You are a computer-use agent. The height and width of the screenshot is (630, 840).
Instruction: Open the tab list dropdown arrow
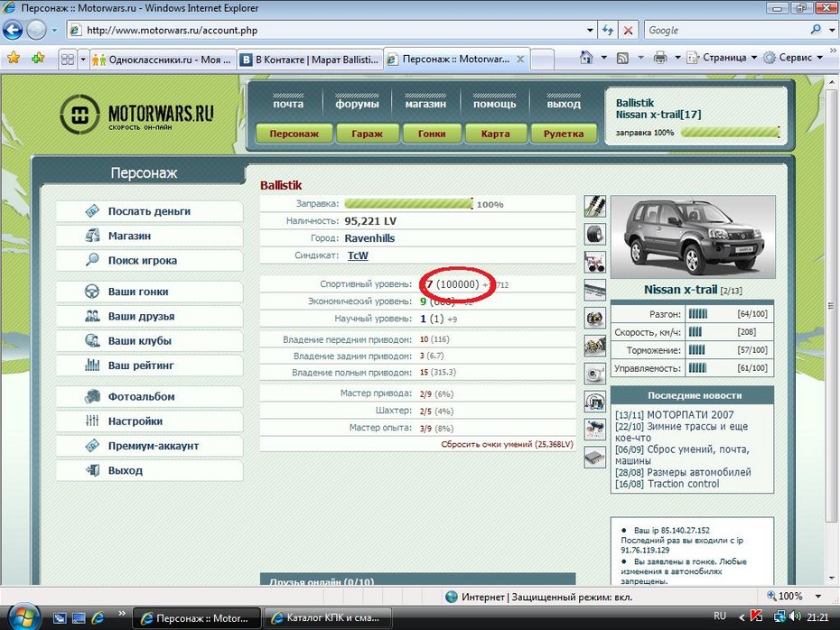click(x=83, y=59)
